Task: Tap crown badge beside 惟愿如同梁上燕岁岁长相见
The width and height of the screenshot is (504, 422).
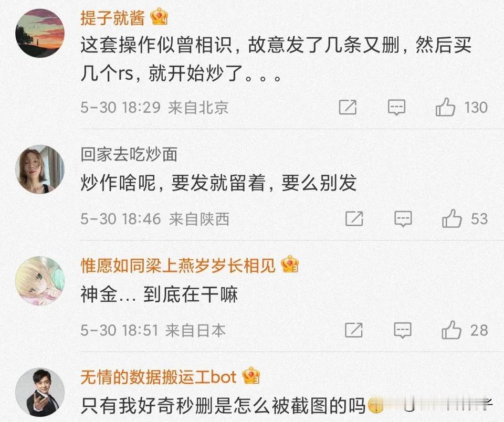Action: 290,265
